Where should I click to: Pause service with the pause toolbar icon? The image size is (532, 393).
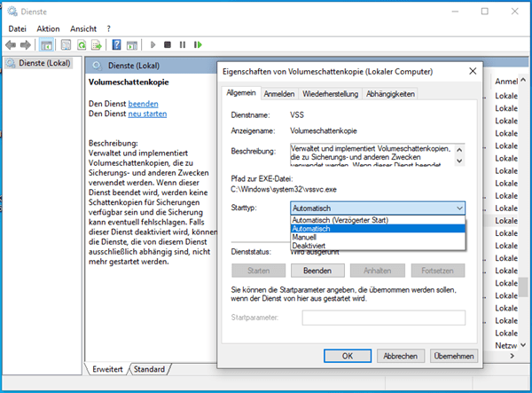coord(183,44)
